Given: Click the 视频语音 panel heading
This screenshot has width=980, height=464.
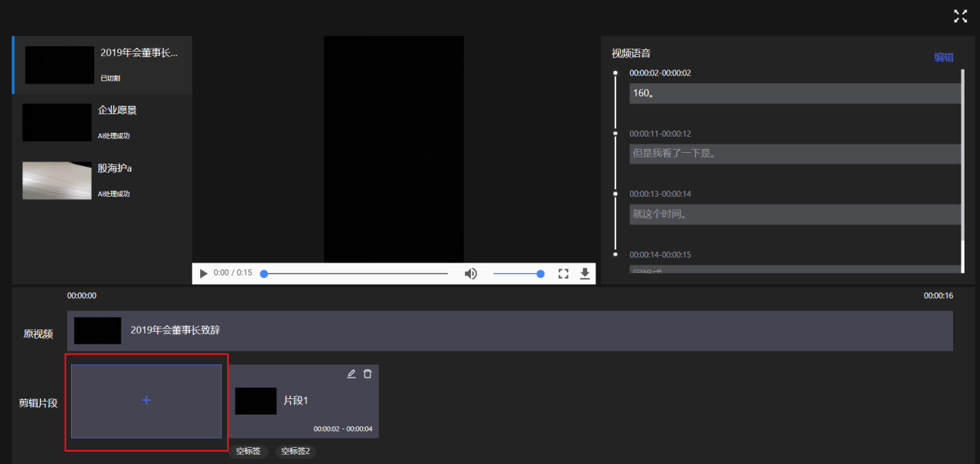Looking at the screenshot, I should 631,53.
